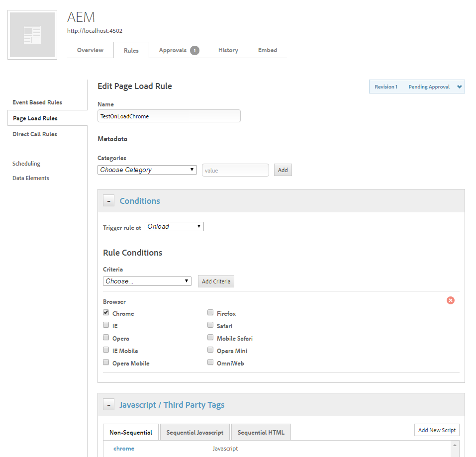The image size is (476, 457).
Task: Click the Approvals count badge
Action: (194, 50)
